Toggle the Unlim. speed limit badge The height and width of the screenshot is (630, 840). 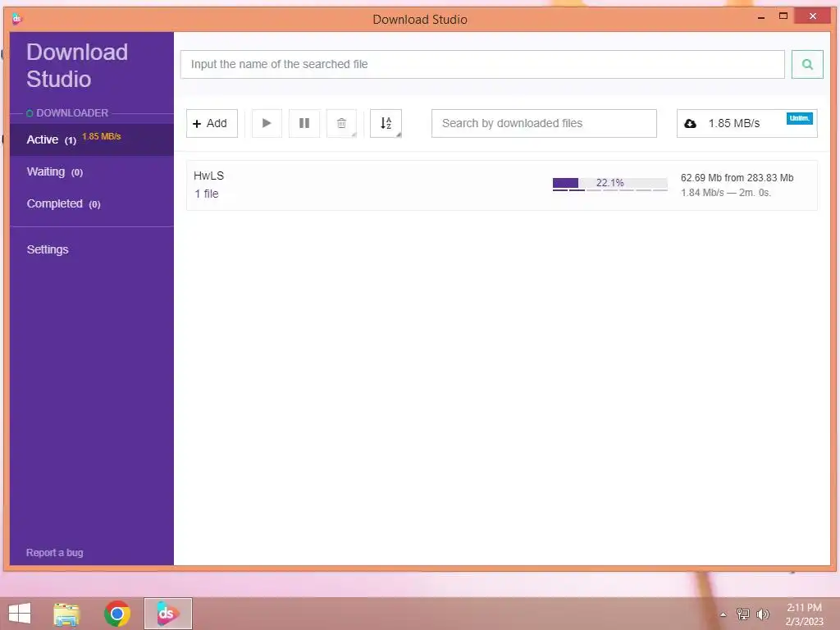799,118
